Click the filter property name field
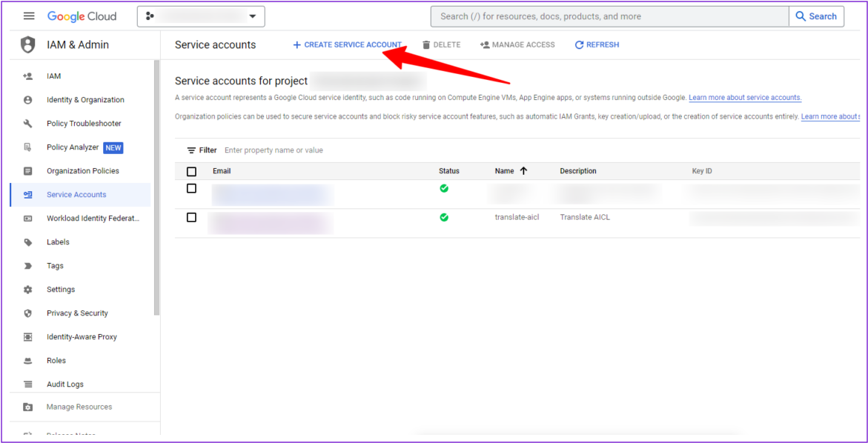Image resolution: width=868 pixels, height=443 pixels. coord(274,150)
